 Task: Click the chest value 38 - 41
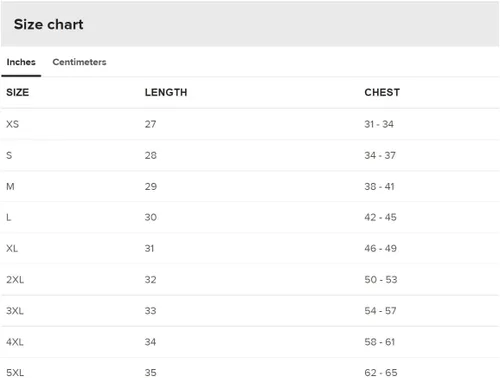(x=379, y=186)
